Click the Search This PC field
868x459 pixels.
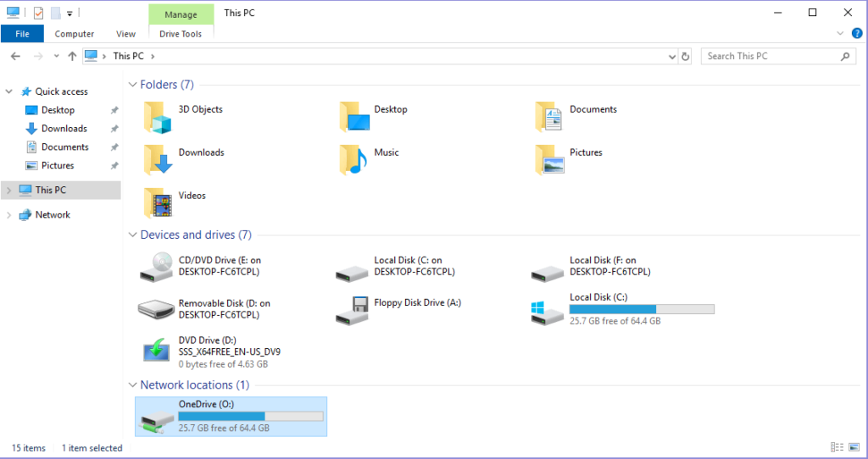[770, 56]
